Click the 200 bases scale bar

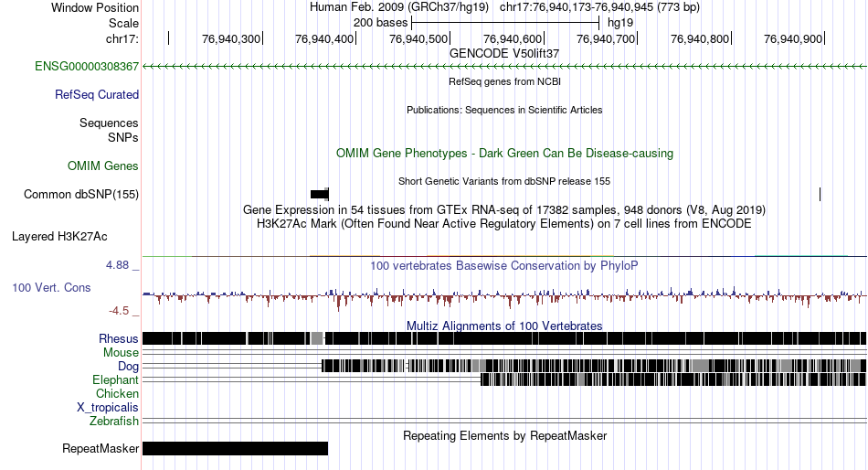505,23
